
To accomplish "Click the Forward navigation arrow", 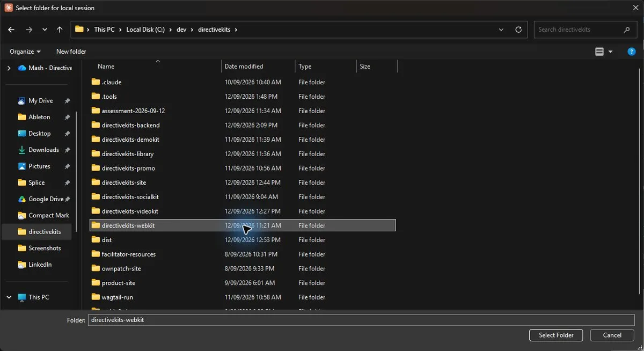I will tap(29, 30).
